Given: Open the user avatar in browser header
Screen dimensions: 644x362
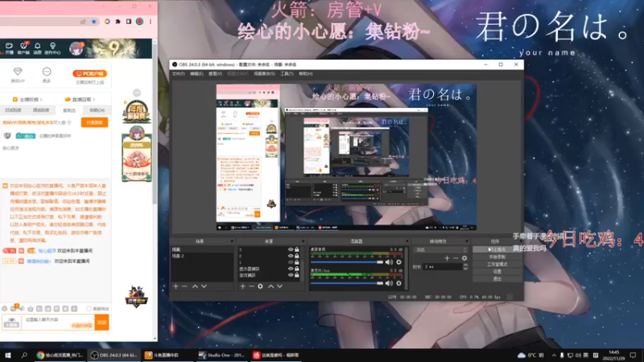Looking at the screenshot, I should [76, 48].
